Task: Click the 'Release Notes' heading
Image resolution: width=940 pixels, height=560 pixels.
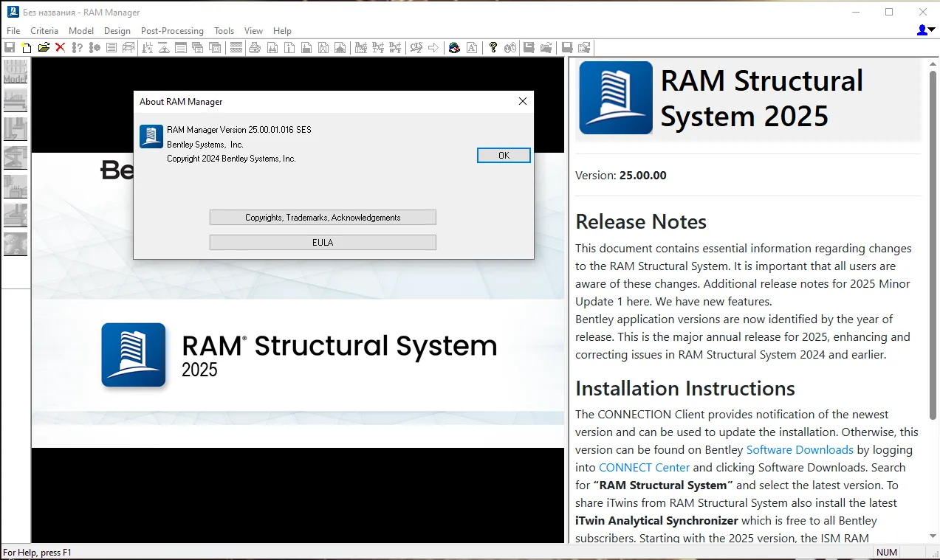Action: coord(641,221)
